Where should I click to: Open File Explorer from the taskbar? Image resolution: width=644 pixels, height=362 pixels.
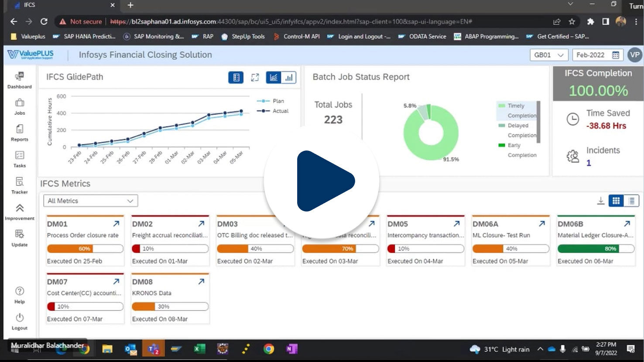(107, 349)
